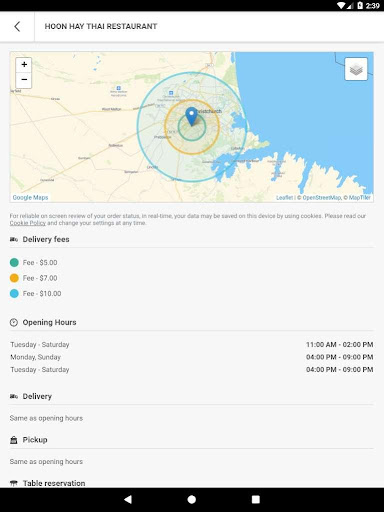Tap the Android home button
384x512 pixels.
[192, 499]
